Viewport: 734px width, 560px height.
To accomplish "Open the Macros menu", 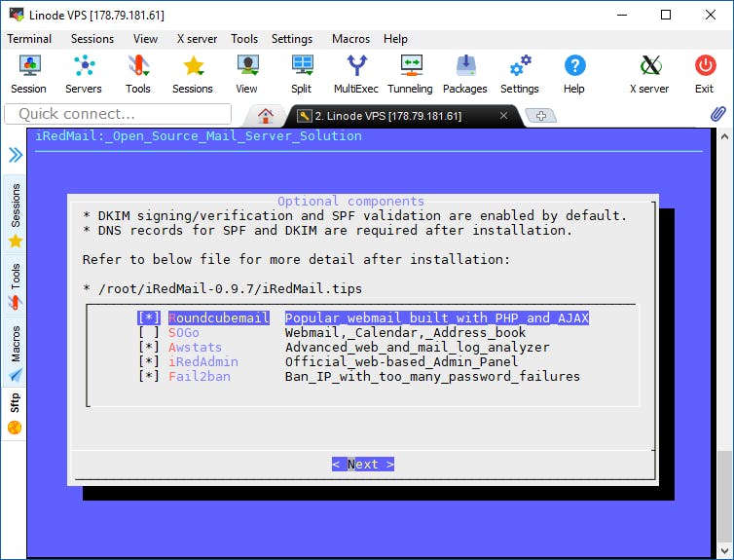I will click(x=350, y=39).
